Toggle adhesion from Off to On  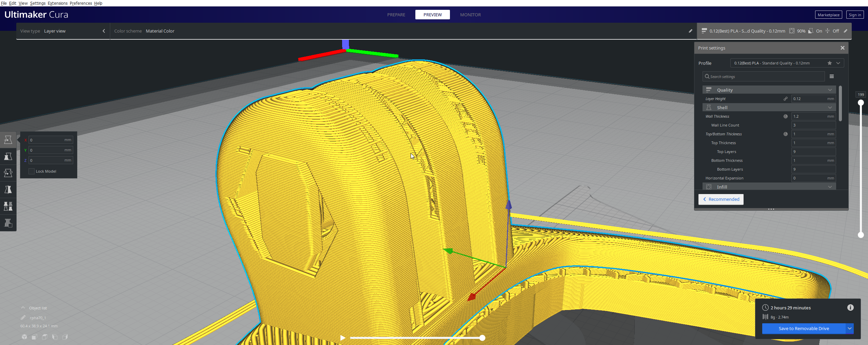pos(836,31)
